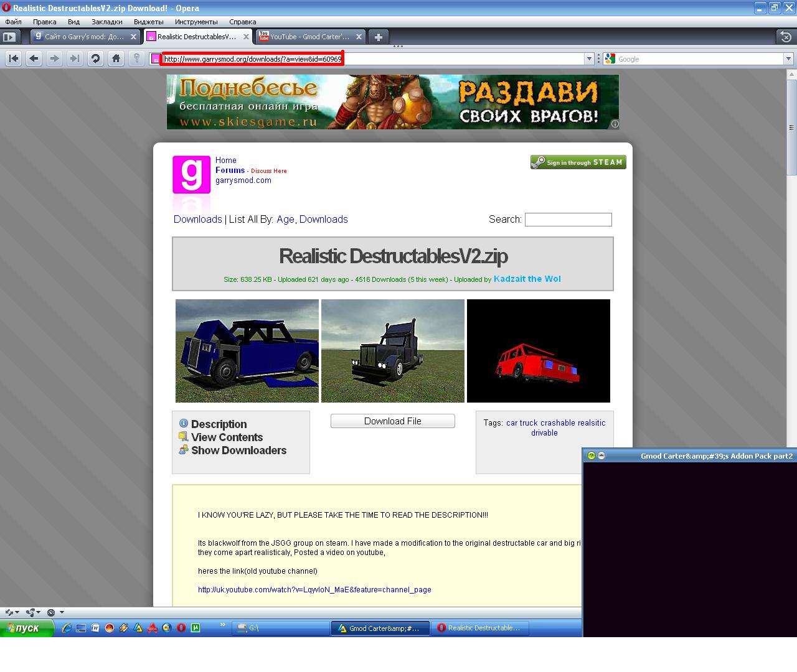Close the YouTube Gmod Carter tab
797x672 pixels.
pyautogui.click(x=358, y=37)
